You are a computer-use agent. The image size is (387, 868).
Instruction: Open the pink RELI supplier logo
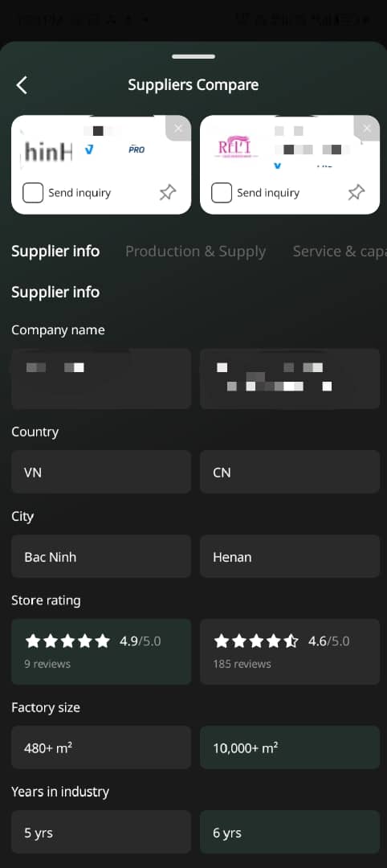(234, 149)
